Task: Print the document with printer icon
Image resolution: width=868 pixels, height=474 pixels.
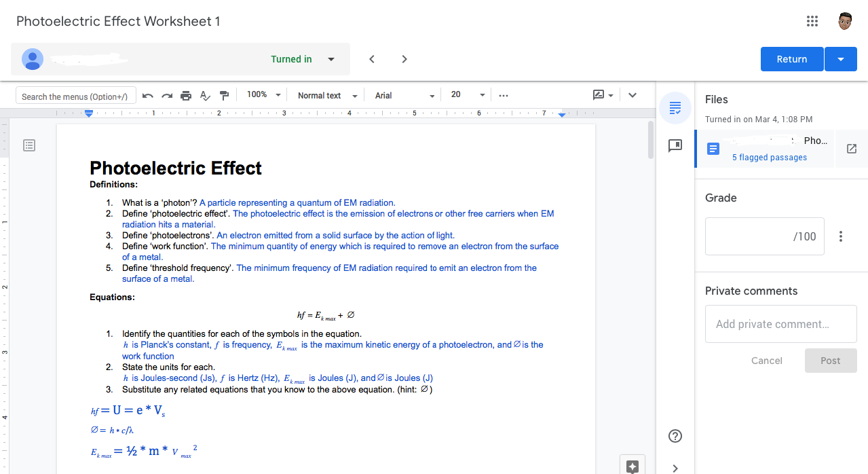Action: [186, 96]
